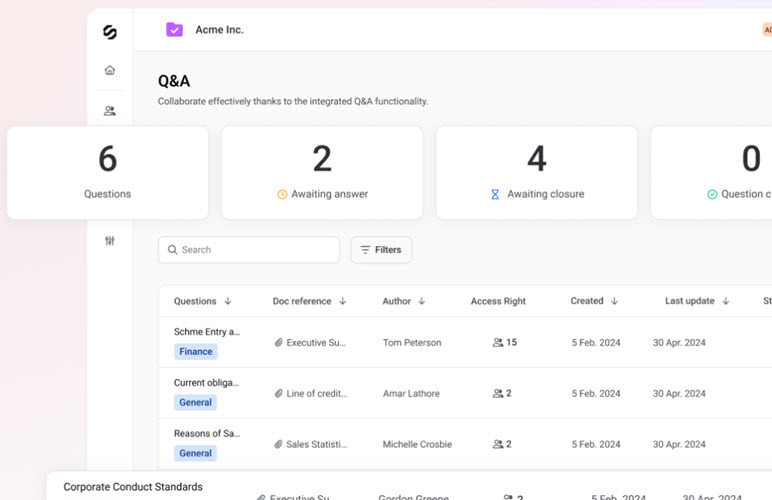Click the magnifier icon in the search box
This screenshot has width=772, height=500.
(x=172, y=250)
